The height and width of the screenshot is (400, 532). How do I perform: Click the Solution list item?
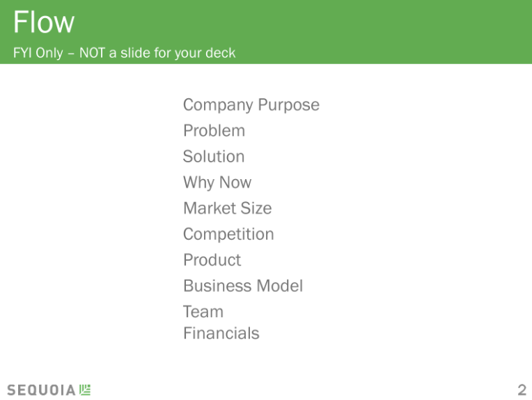tap(214, 156)
